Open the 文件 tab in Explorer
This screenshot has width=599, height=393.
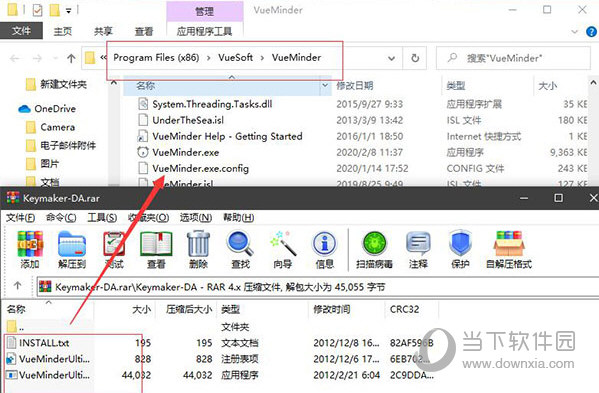(x=21, y=31)
